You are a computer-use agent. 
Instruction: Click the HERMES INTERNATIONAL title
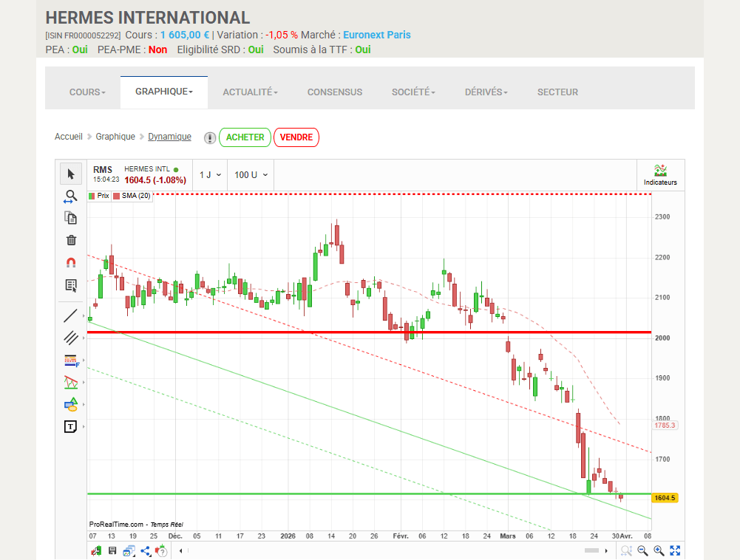pyautogui.click(x=148, y=18)
